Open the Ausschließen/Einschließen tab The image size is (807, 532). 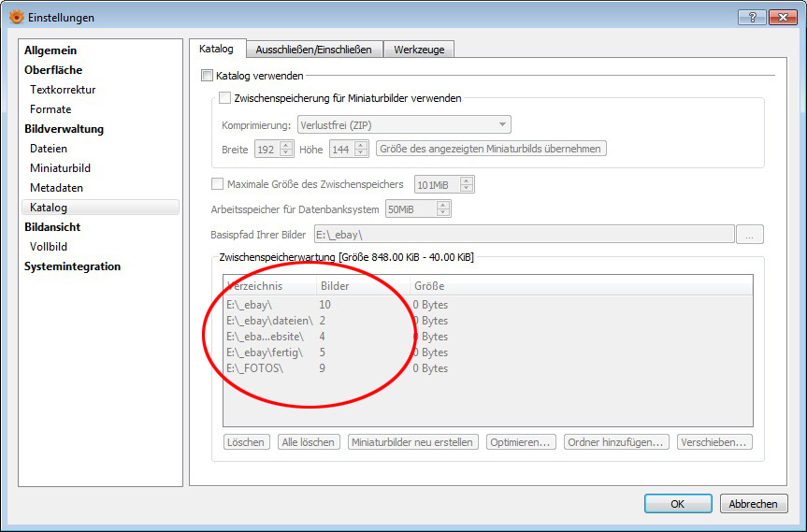pos(313,50)
